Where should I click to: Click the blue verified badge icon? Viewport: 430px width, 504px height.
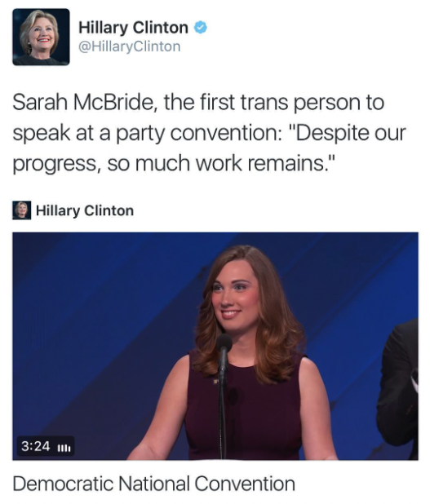point(200,28)
